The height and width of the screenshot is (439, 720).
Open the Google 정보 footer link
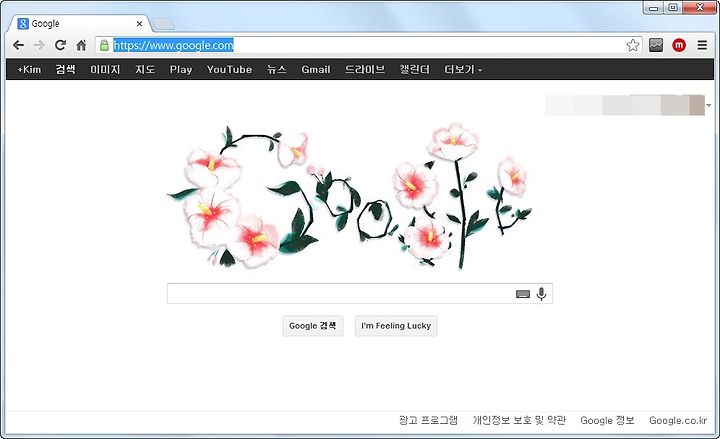[x=607, y=420]
